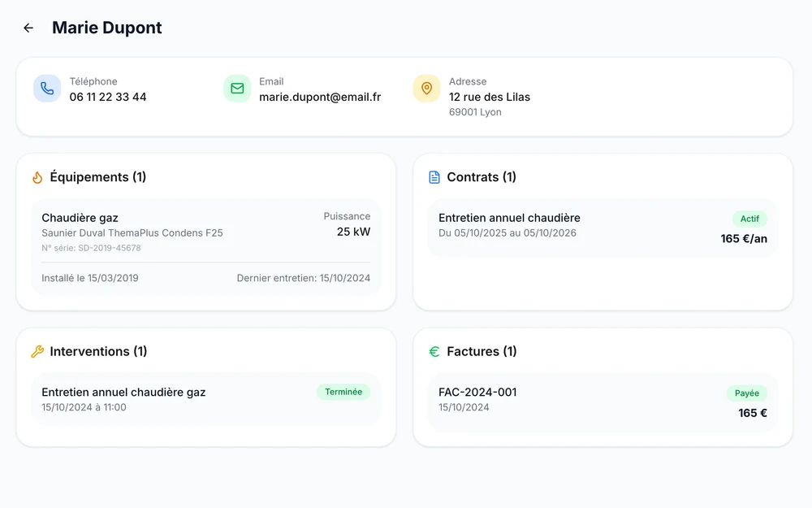Click address 12 rue des Lilas
812x508 pixels.
[490, 97]
